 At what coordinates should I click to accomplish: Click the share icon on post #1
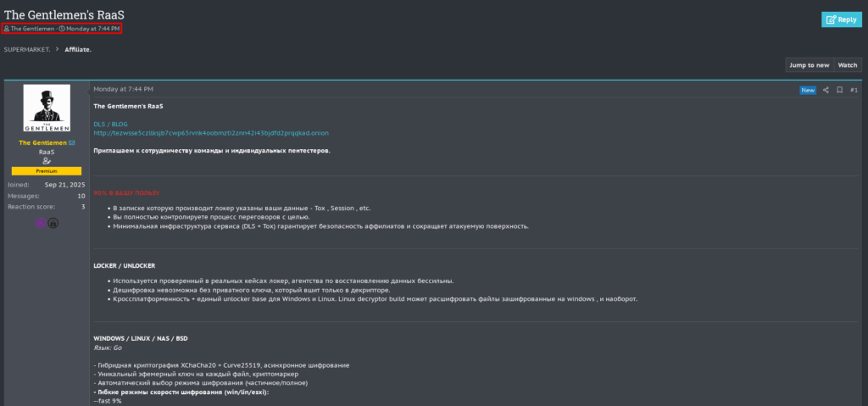click(x=826, y=90)
